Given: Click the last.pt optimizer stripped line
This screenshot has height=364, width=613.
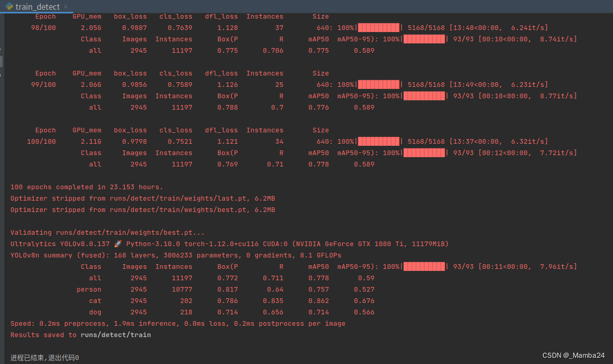Looking at the screenshot, I should click(x=143, y=199).
